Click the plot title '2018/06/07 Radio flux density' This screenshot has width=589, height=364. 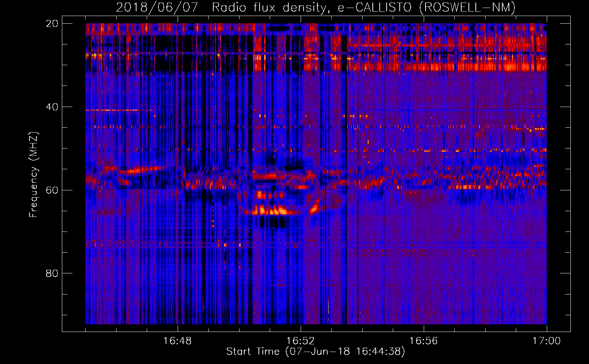click(x=315, y=7)
